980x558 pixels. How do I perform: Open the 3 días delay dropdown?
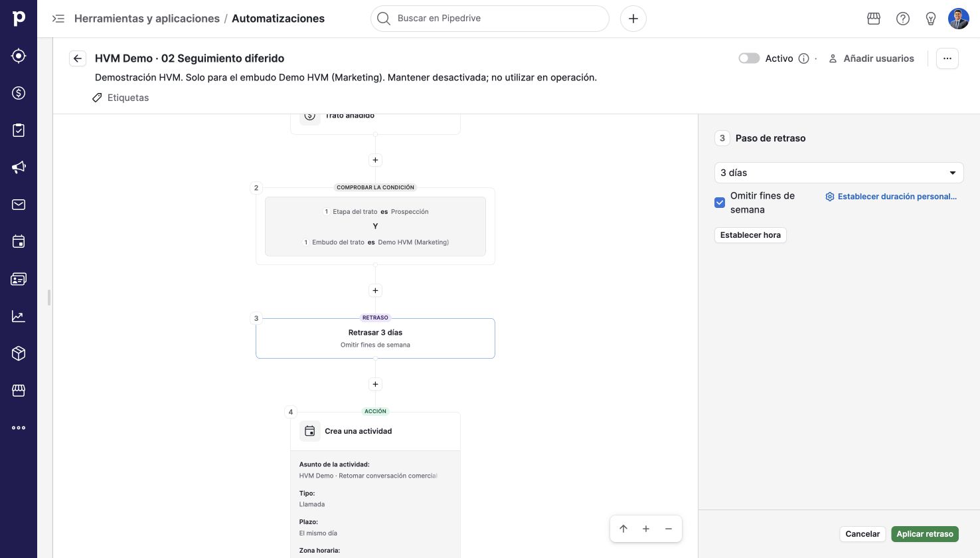point(839,173)
